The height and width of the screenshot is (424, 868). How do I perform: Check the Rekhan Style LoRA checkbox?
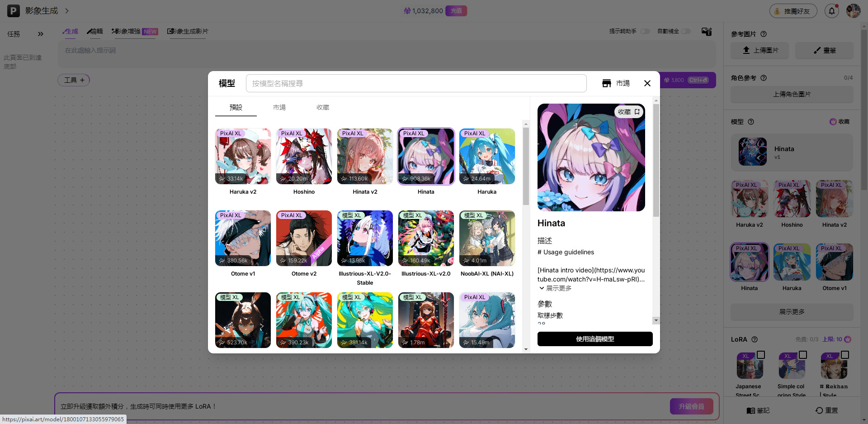point(845,355)
